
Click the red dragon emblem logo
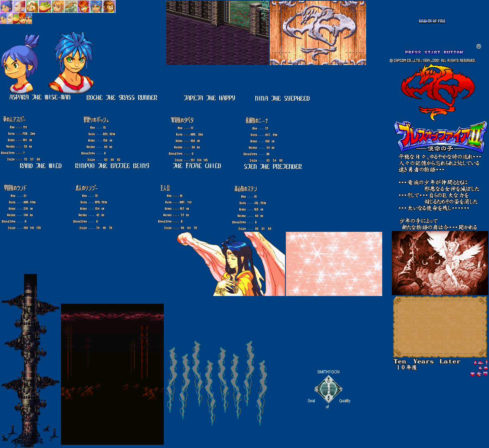coord(438,92)
